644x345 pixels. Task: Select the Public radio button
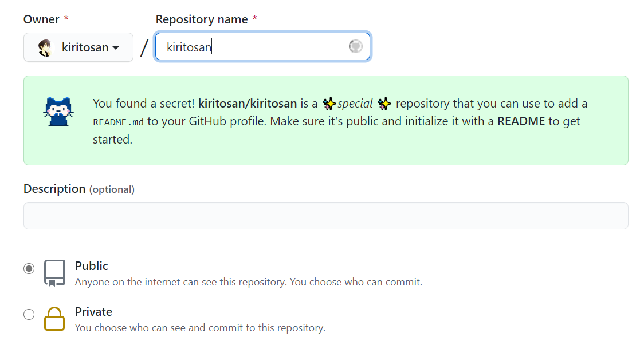[29, 268]
